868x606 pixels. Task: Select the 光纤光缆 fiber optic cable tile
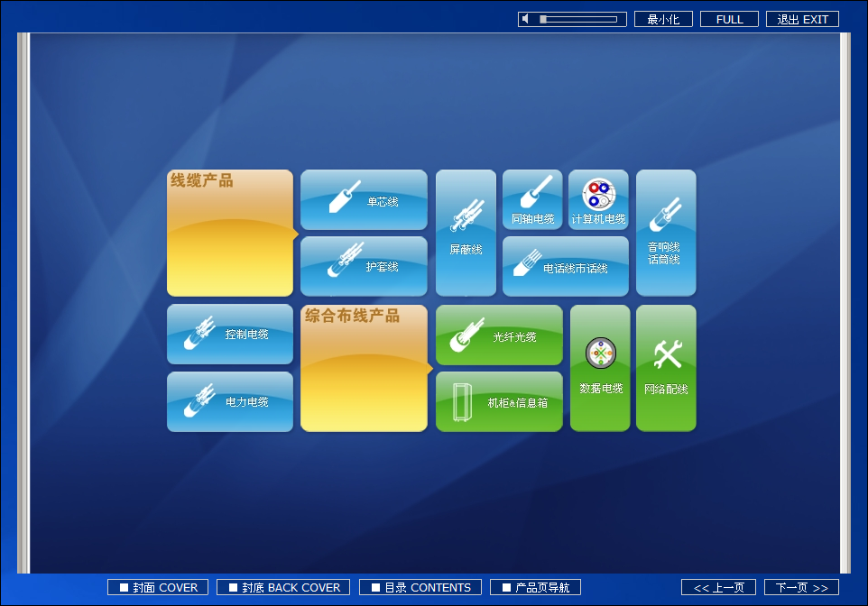coord(499,335)
